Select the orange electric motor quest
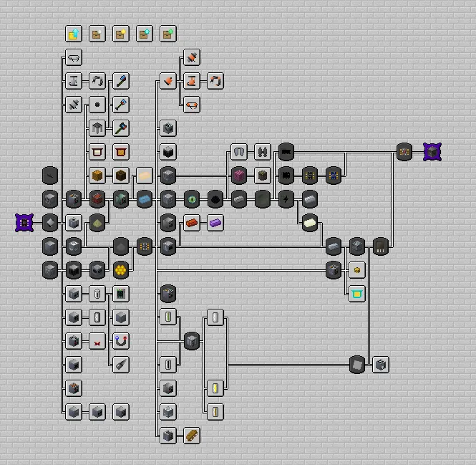Screen dimensions: 476x465 pos(192,57)
